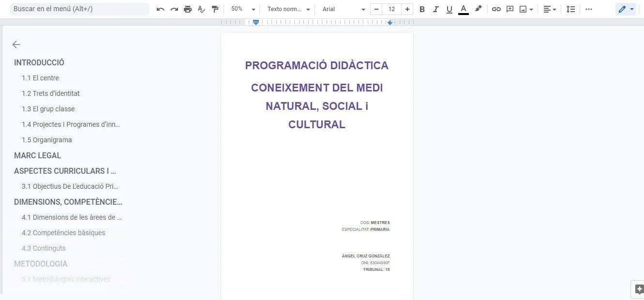Increase font size with plus button

coord(407,9)
